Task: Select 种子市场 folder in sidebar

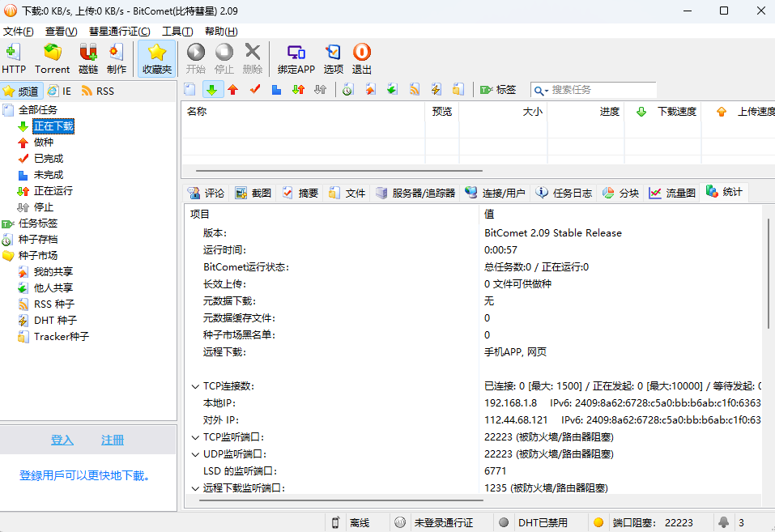Action: point(38,256)
